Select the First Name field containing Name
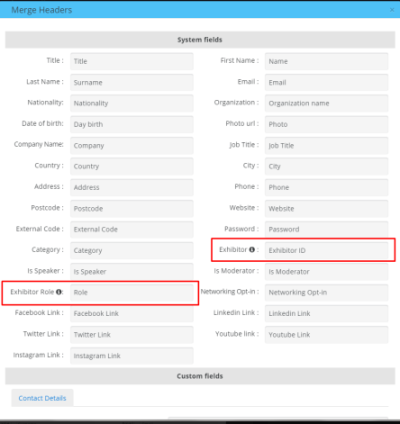This screenshot has height=424, width=400. pos(327,61)
